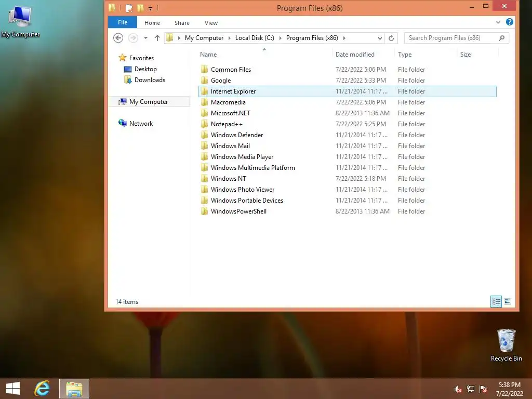The image size is (532, 399).
Task: Select the Internet Explorer folder icon
Action: [x=204, y=91]
